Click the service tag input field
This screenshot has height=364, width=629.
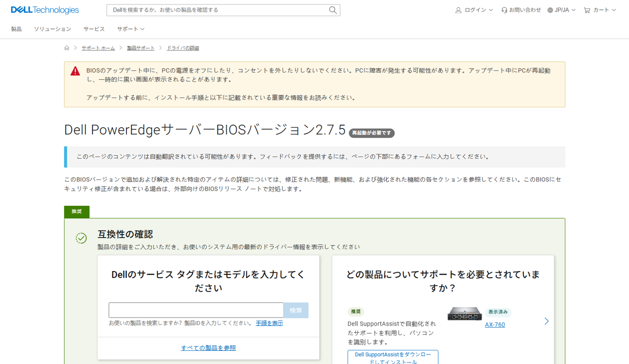tap(196, 310)
